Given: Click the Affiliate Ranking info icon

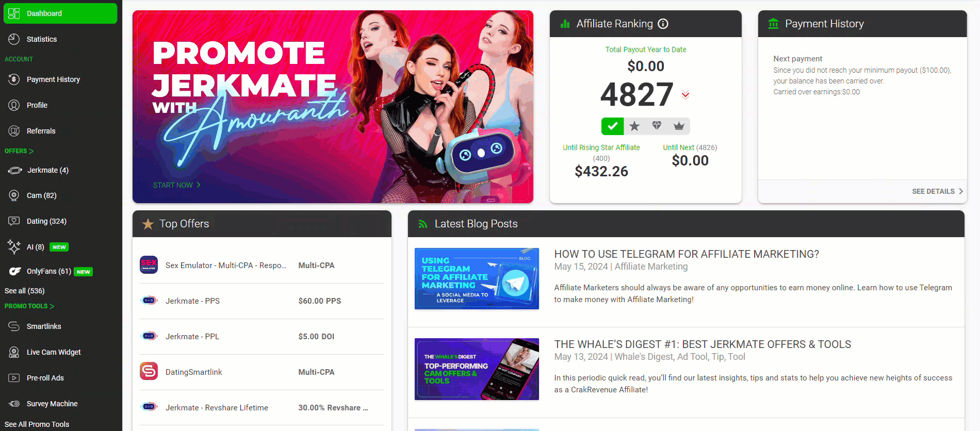Looking at the screenshot, I should tap(663, 24).
